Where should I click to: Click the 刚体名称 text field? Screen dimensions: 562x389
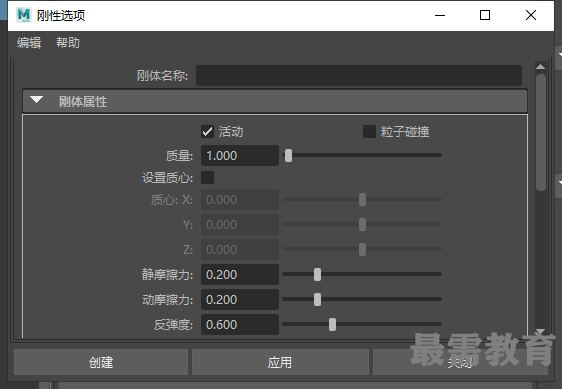click(x=359, y=76)
